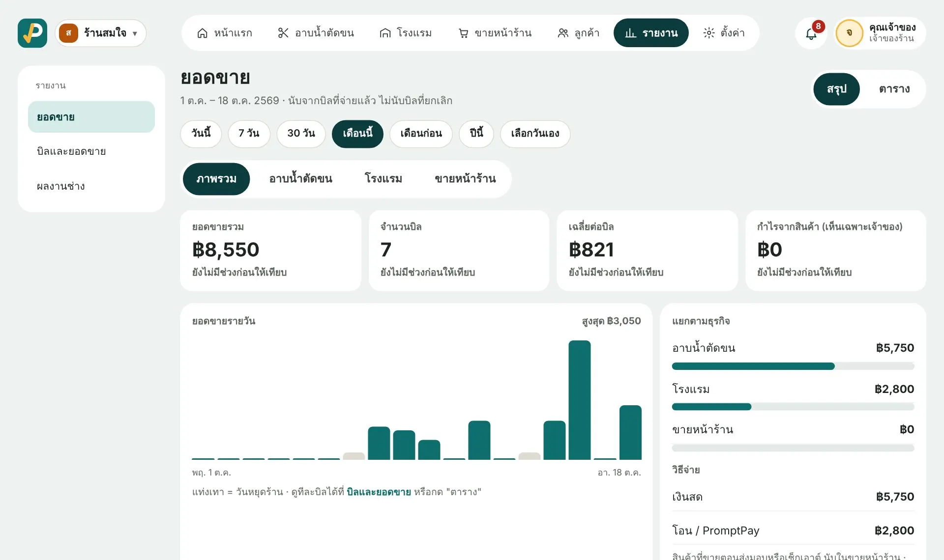This screenshot has width=944, height=560.
Task: Select the 7 วัน date range
Action: click(249, 134)
